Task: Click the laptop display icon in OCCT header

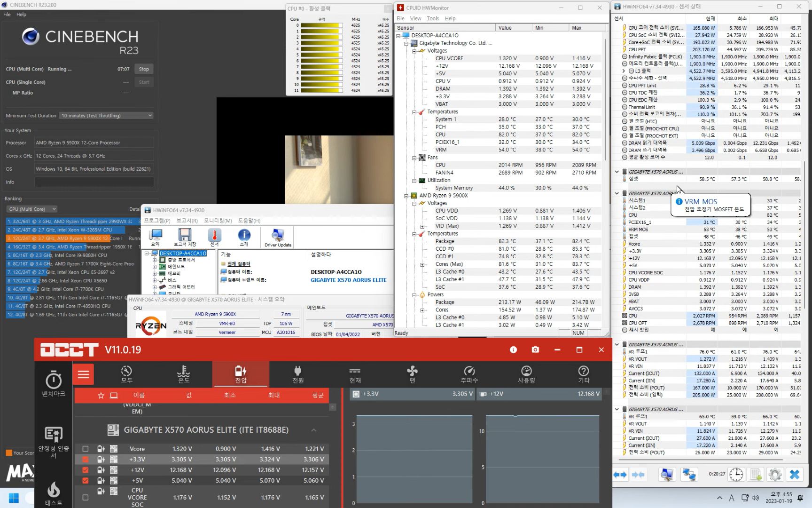Action: pyautogui.click(x=114, y=395)
